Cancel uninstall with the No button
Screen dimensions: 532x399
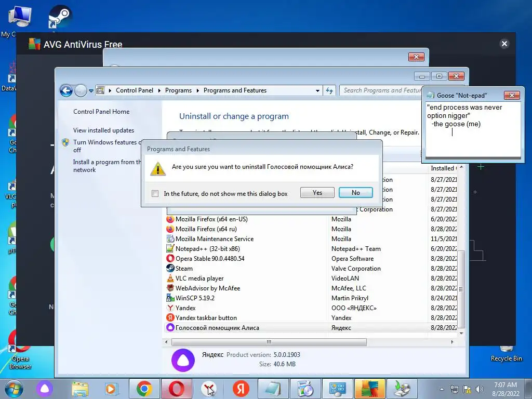point(355,193)
